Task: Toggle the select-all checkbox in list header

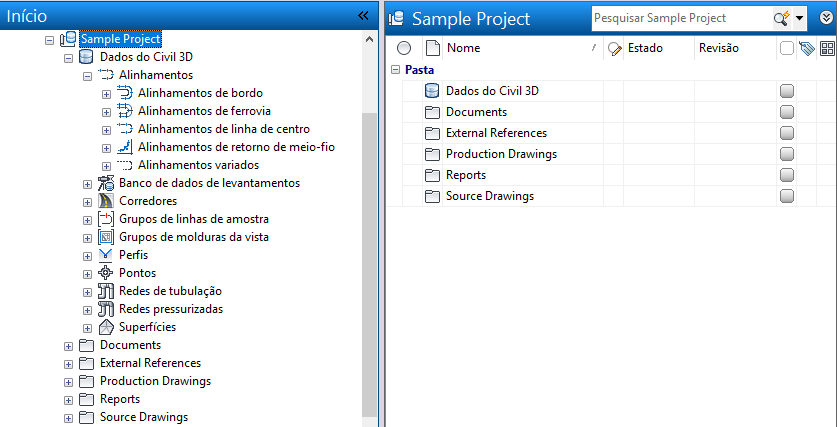Action: (x=787, y=48)
